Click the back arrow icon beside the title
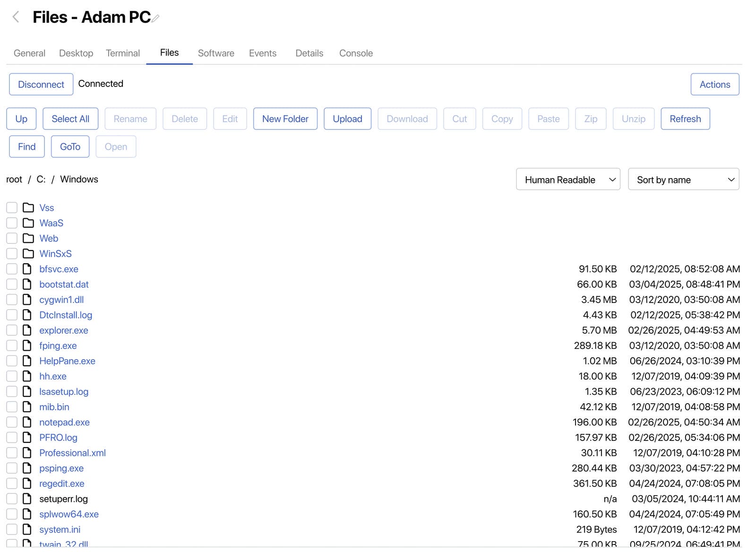756x552 pixels. [x=16, y=17]
